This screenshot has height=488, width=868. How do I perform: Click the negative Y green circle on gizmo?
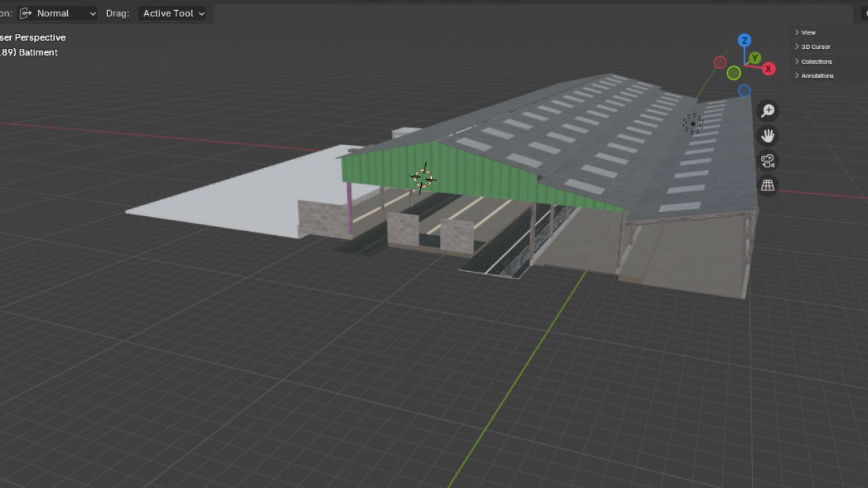734,73
